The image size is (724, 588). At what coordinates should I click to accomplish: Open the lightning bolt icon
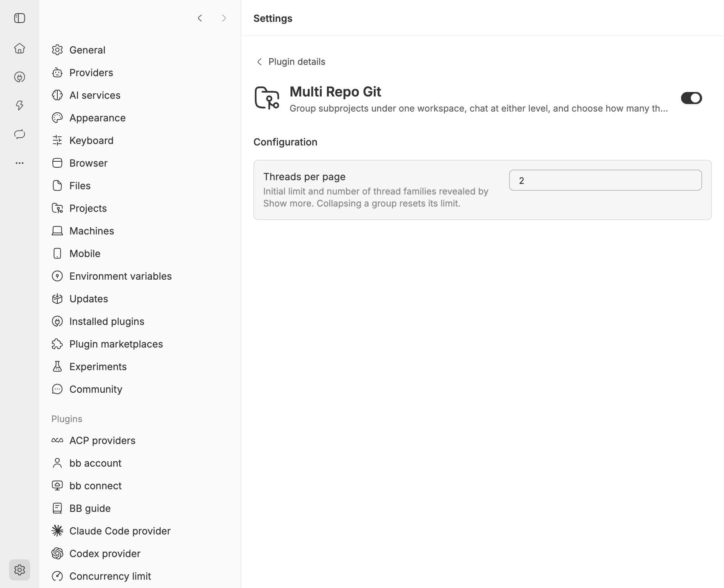20,106
